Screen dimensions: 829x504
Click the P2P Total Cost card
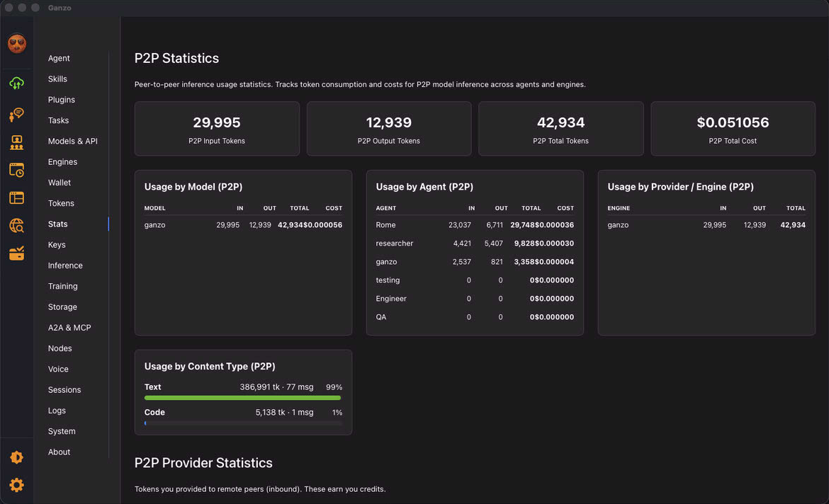click(733, 129)
